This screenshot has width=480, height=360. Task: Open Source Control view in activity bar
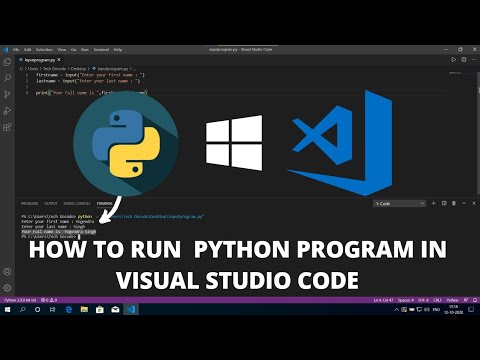pyautogui.click(x=7, y=94)
